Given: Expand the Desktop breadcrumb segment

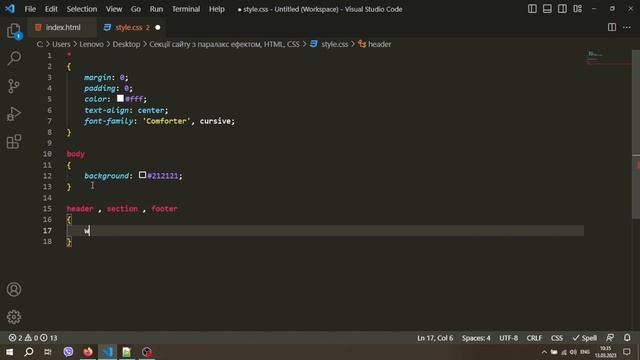Looking at the screenshot, I should [126, 44].
